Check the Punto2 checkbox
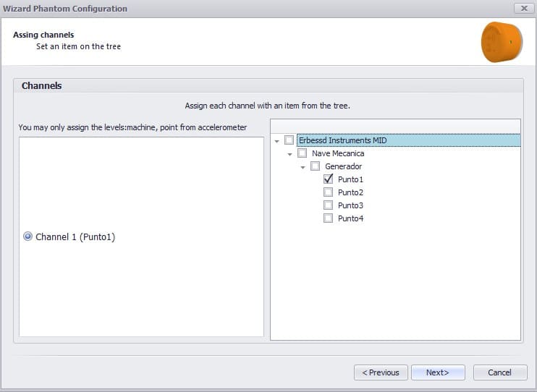 pos(328,192)
